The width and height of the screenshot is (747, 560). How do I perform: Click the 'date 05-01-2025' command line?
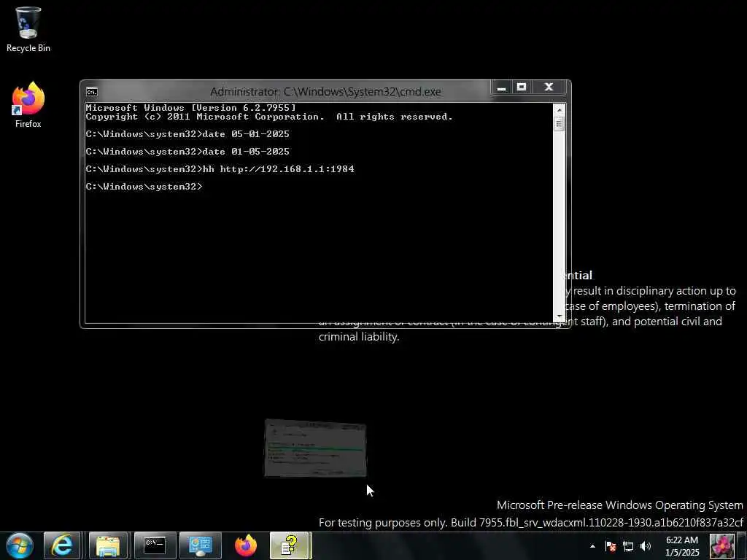pyautogui.click(x=187, y=134)
